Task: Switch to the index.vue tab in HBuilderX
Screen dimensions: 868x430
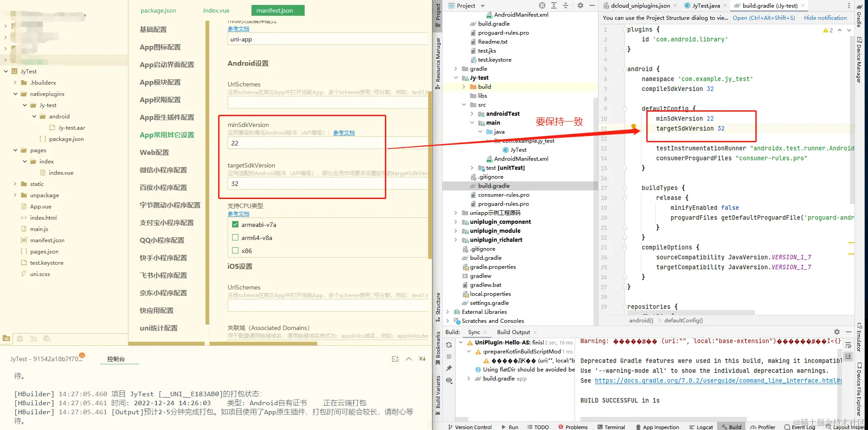Action: click(x=216, y=10)
